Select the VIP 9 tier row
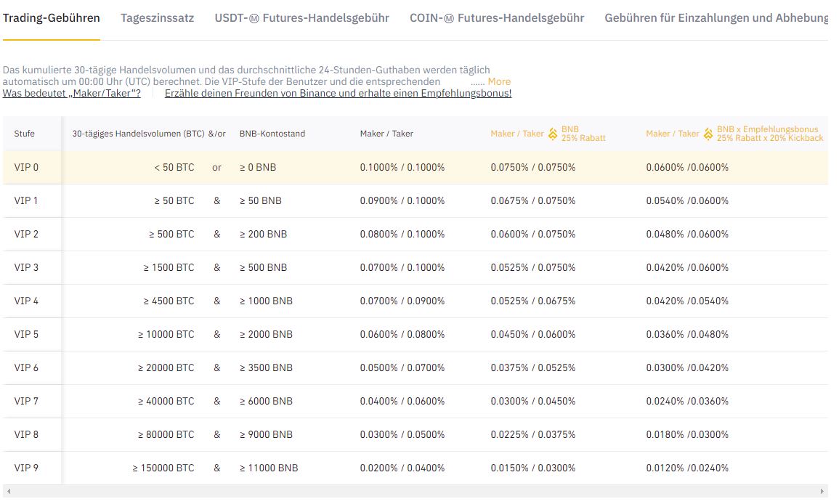Viewport: 839px width, 504px height. (291, 468)
